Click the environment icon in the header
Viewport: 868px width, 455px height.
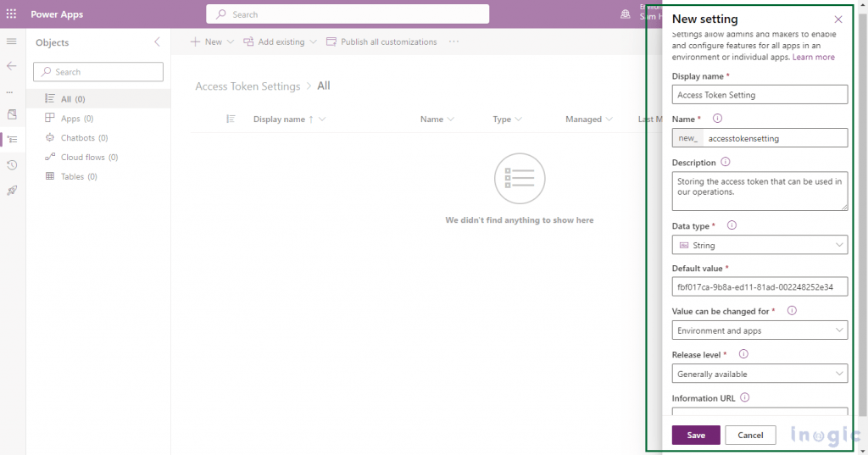[626, 14]
